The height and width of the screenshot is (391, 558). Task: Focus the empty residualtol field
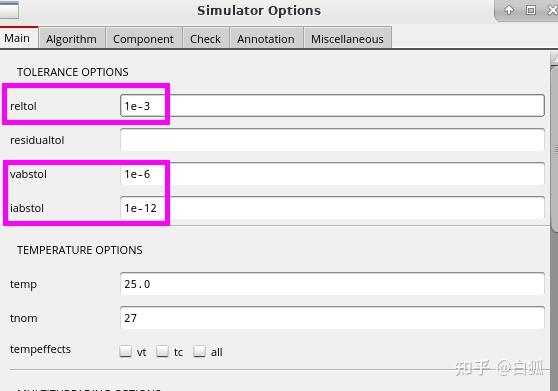coord(332,140)
